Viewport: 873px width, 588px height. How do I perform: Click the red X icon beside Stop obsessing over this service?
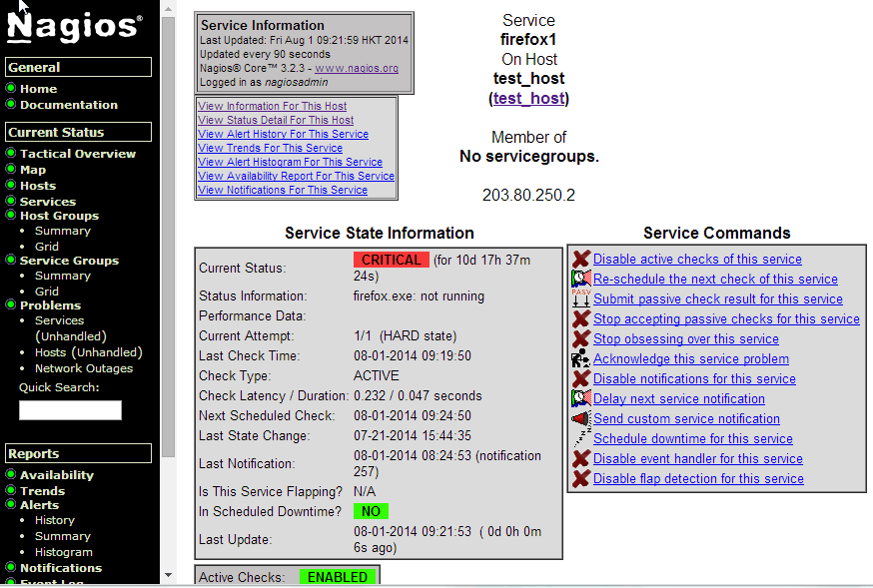581,338
